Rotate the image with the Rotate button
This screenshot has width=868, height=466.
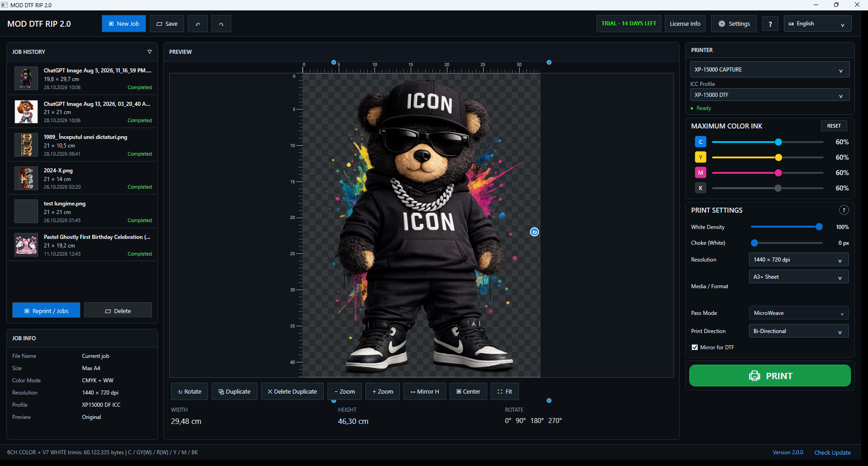click(x=190, y=391)
